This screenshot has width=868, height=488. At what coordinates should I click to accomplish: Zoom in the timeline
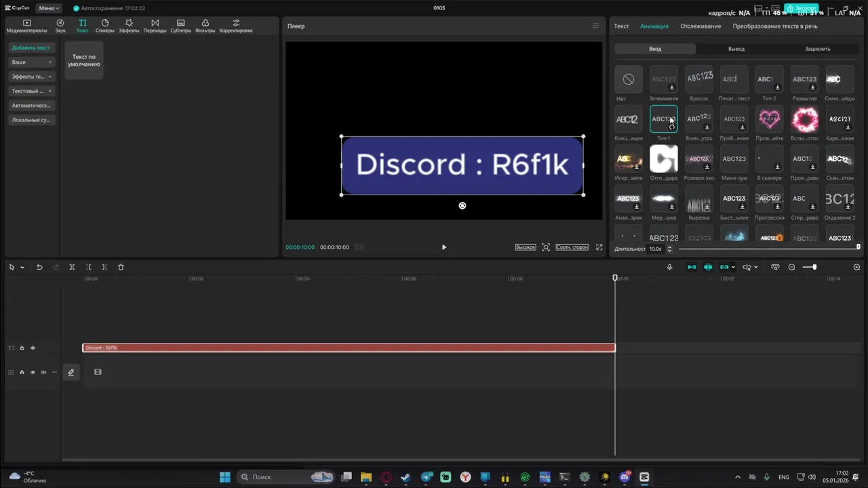[x=856, y=267]
